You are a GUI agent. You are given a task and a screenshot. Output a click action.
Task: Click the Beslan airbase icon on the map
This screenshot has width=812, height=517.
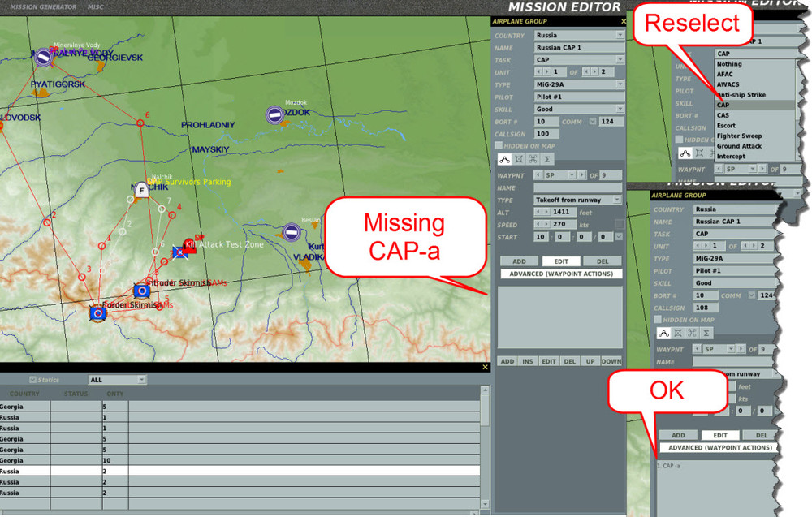pos(291,230)
